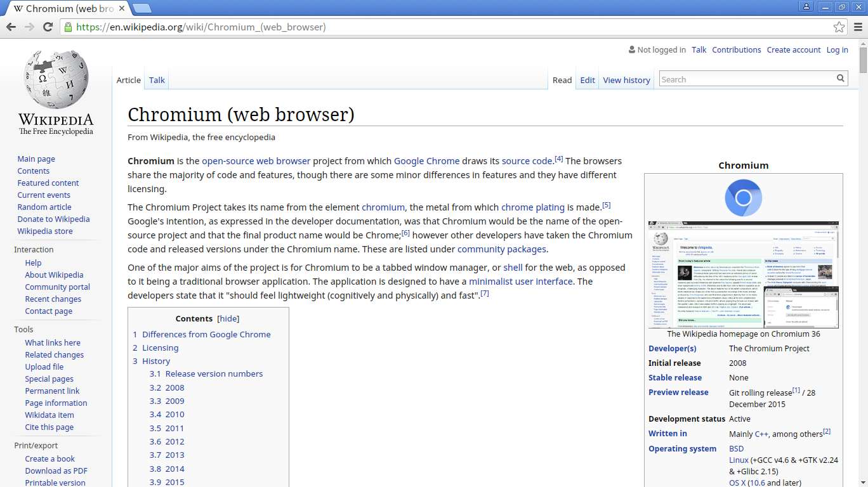
Task: Bookmark this page with the star icon
Action: pos(839,27)
